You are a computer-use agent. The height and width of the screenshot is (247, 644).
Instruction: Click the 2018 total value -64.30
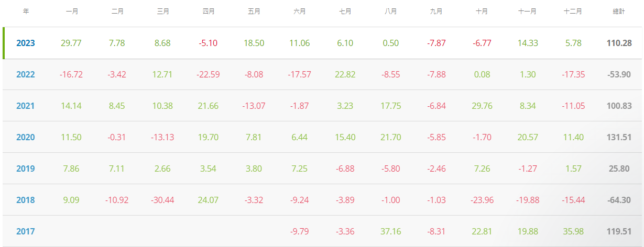[619, 200]
